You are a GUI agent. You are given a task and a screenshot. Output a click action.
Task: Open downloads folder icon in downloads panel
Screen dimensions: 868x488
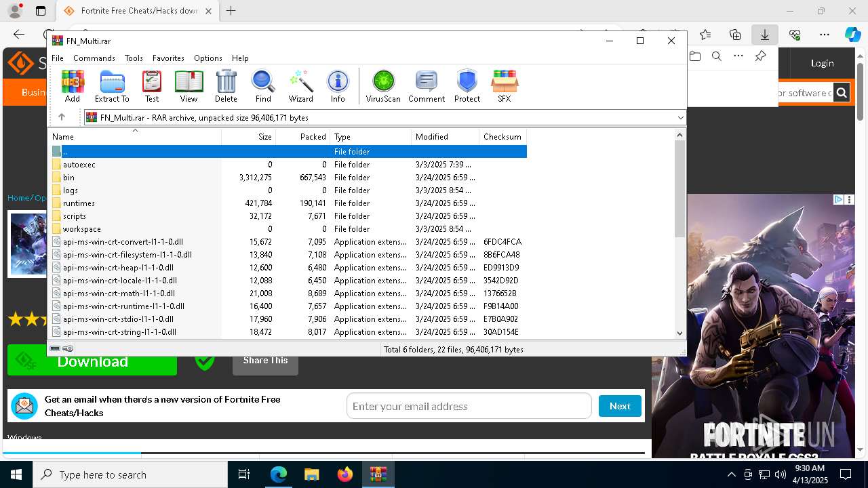point(695,56)
